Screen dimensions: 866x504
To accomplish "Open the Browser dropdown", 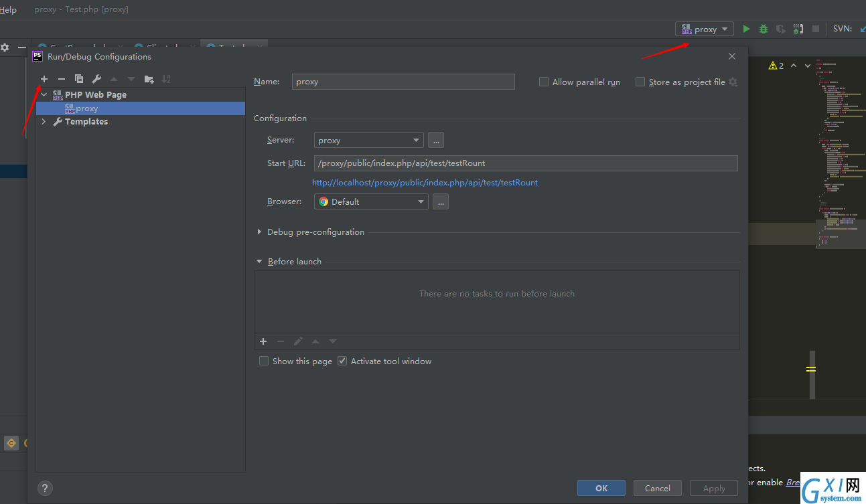I will tap(371, 201).
